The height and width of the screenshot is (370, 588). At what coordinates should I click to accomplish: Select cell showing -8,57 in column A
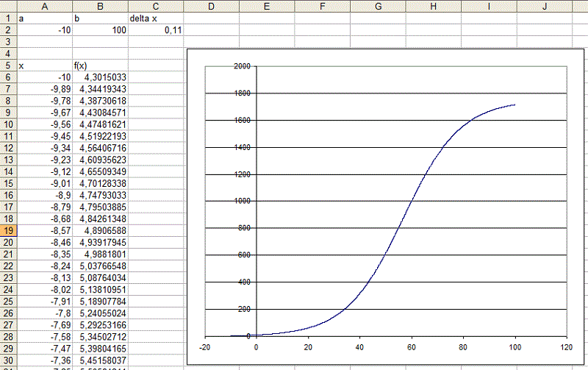(x=46, y=230)
